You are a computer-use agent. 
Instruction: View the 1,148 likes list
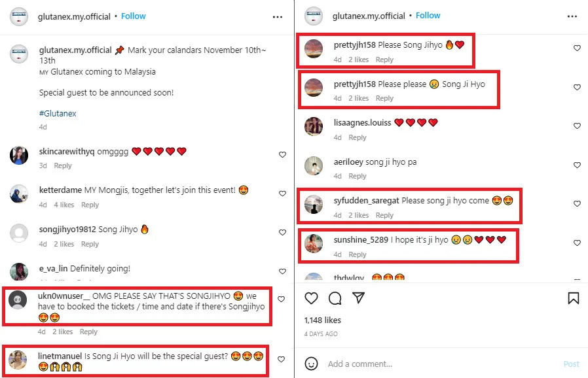[323, 320]
